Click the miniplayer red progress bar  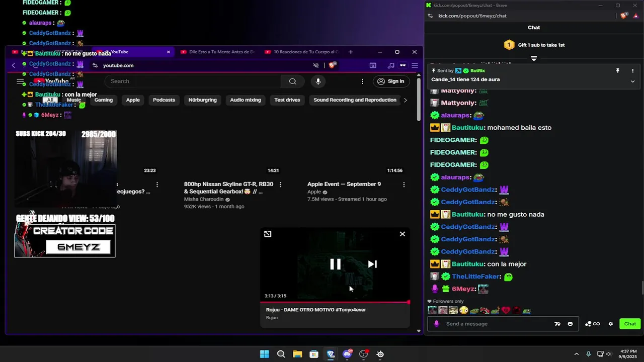[x=335, y=302]
